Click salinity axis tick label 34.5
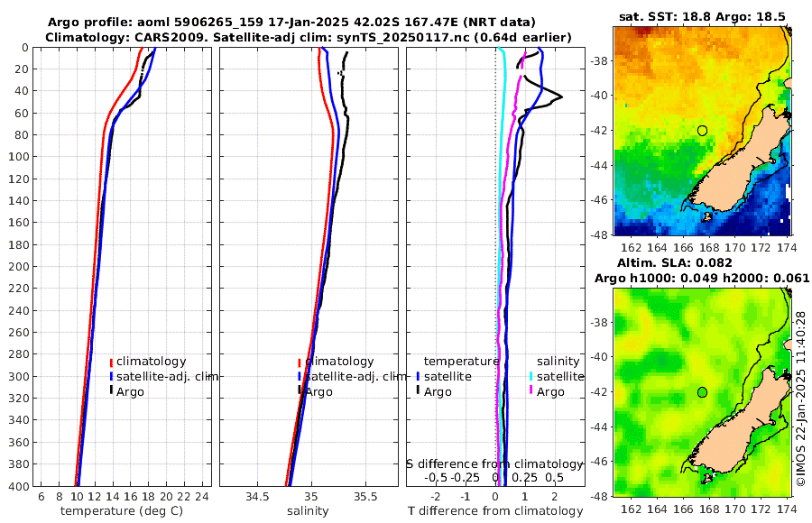This screenshot has width=812, height=523. 257,497
